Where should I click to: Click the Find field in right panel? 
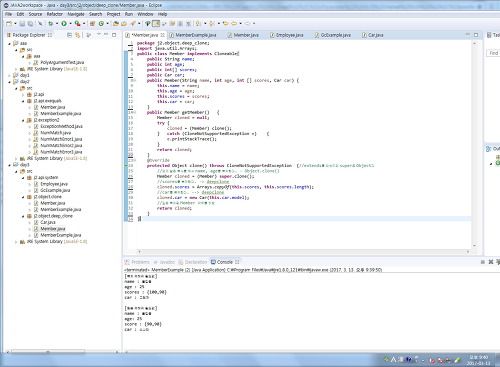point(493,53)
